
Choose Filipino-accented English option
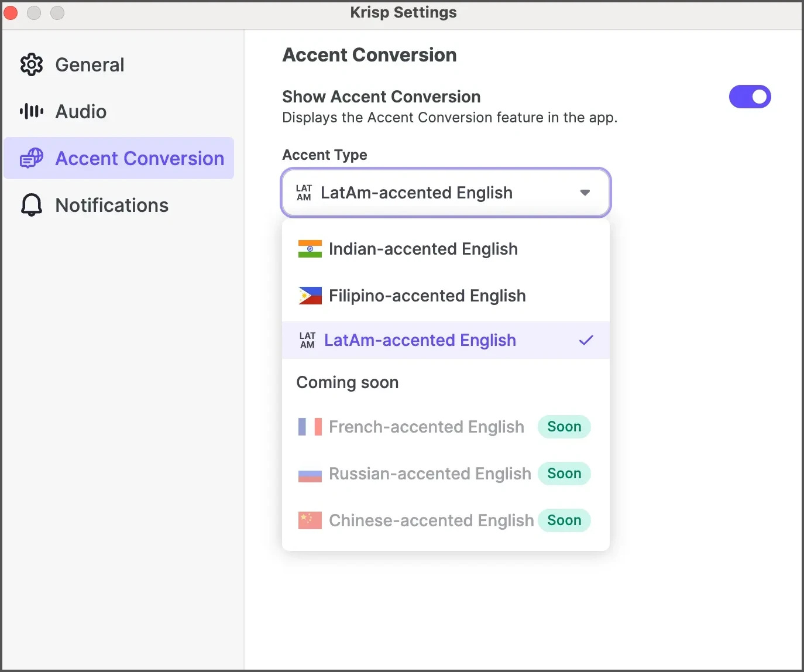(427, 296)
